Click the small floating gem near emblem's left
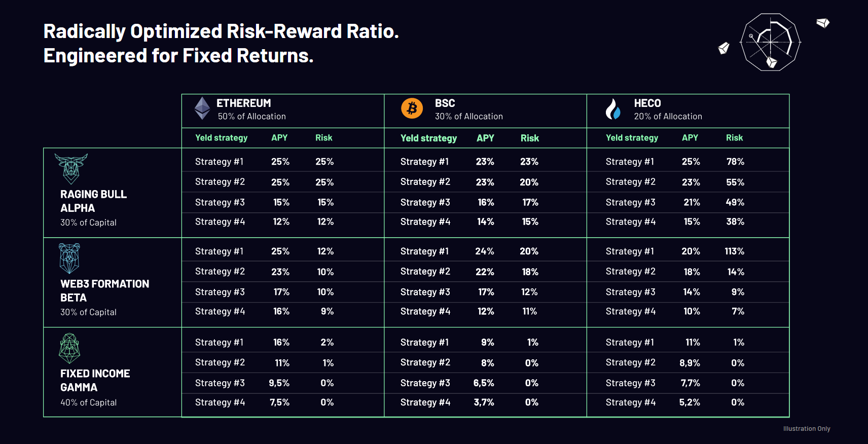Image resolution: width=868 pixels, height=444 pixels. pyautogui.click(x=724, y=48)
